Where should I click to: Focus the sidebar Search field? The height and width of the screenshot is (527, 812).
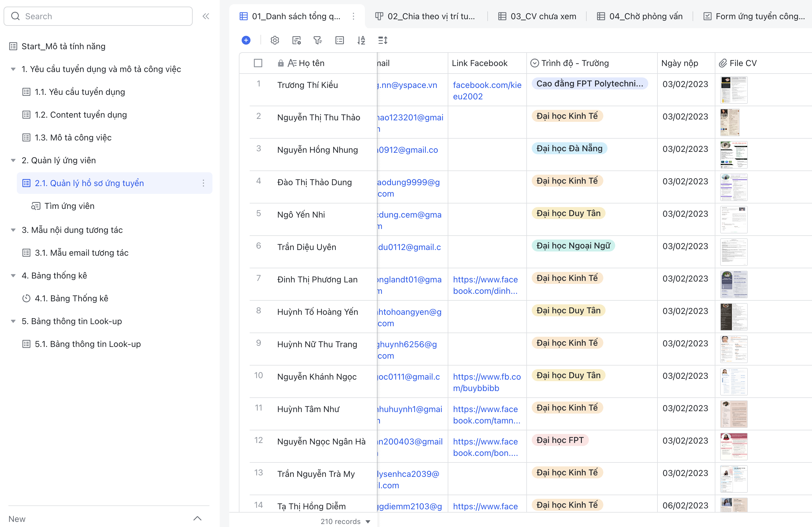(98, 16)
